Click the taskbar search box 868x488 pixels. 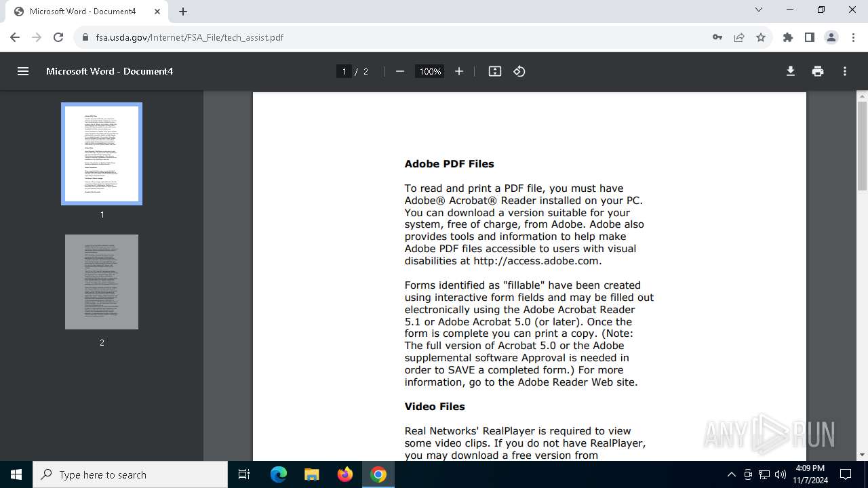[x=130, y=474]
